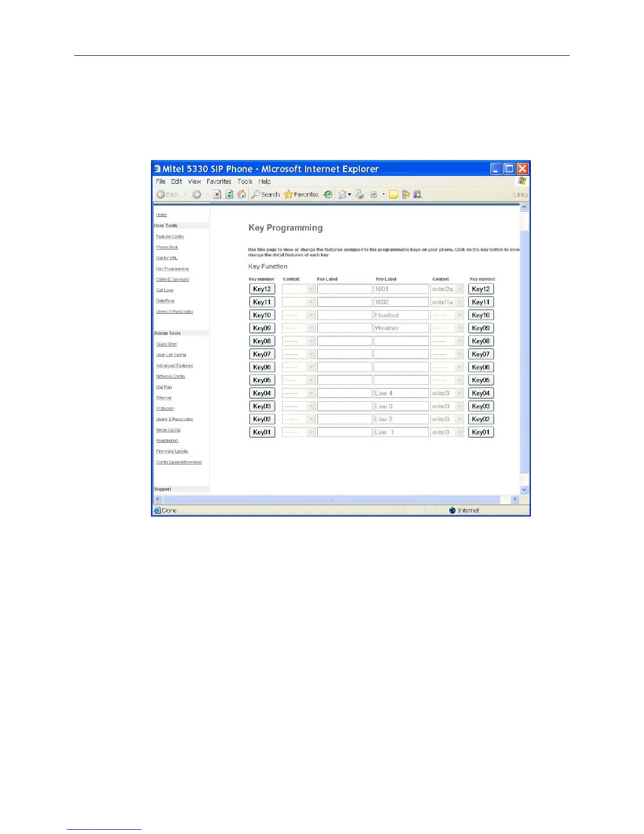Viewport: 644px width, 834px height.
Task: Open the Call Logs link
Action: click(165, 290)
